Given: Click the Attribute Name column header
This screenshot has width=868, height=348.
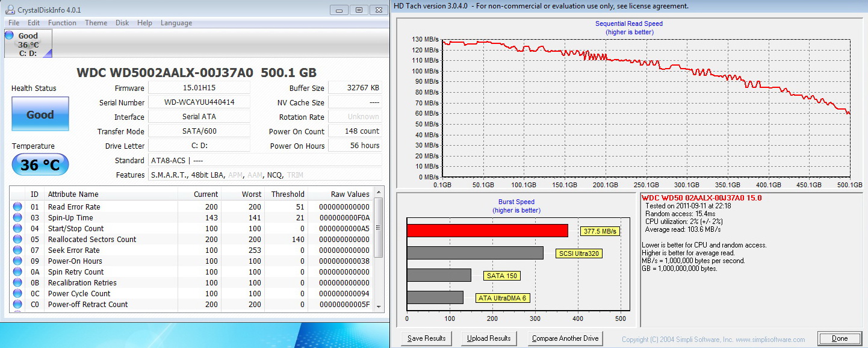Looking at the screenshot, I should click(111, 194).
